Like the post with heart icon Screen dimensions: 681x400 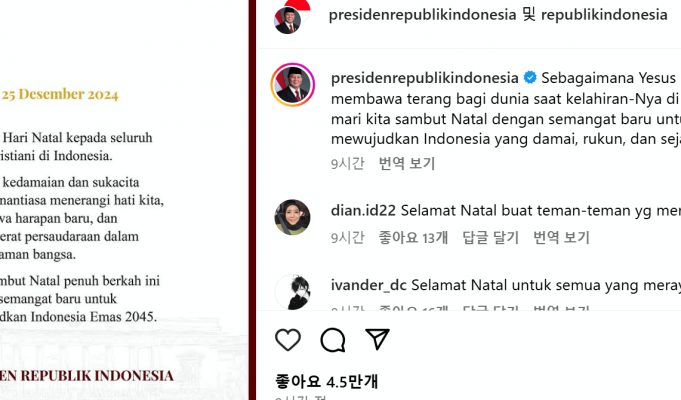[x=288, y=340]
